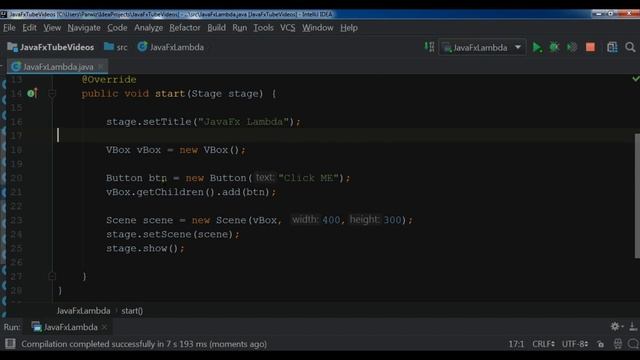
Task: Open the JavaFxLambda run configuration dropdown
Action: point(482,47)
